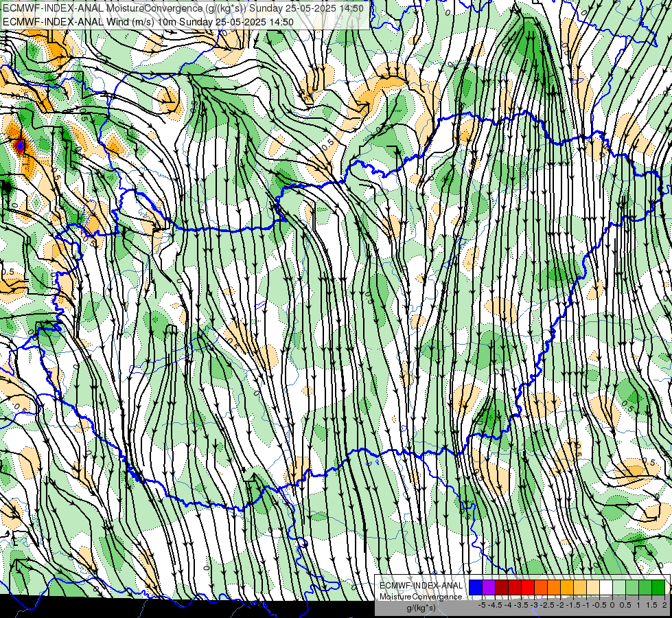Click the light orange swatch between -1.5 and -1
672x618 pixels.
coord(580,587)
